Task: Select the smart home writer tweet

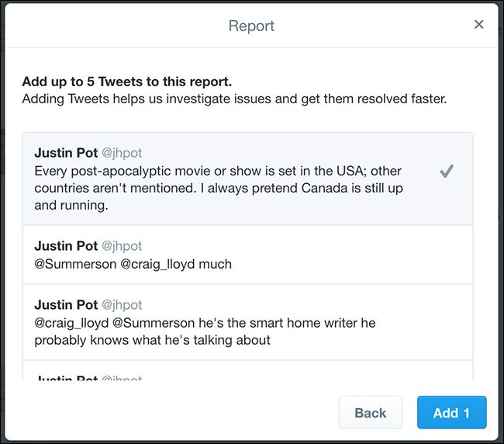Action: [248, 322]
